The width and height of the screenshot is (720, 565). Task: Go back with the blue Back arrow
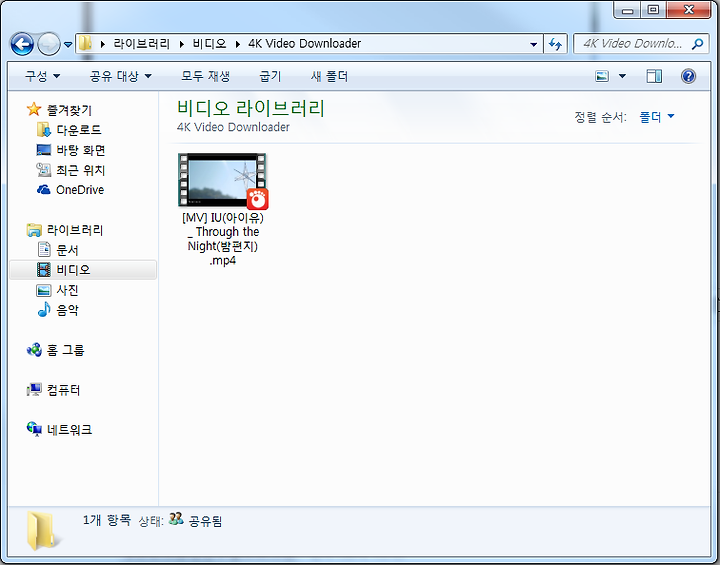(x=22, y=44)
